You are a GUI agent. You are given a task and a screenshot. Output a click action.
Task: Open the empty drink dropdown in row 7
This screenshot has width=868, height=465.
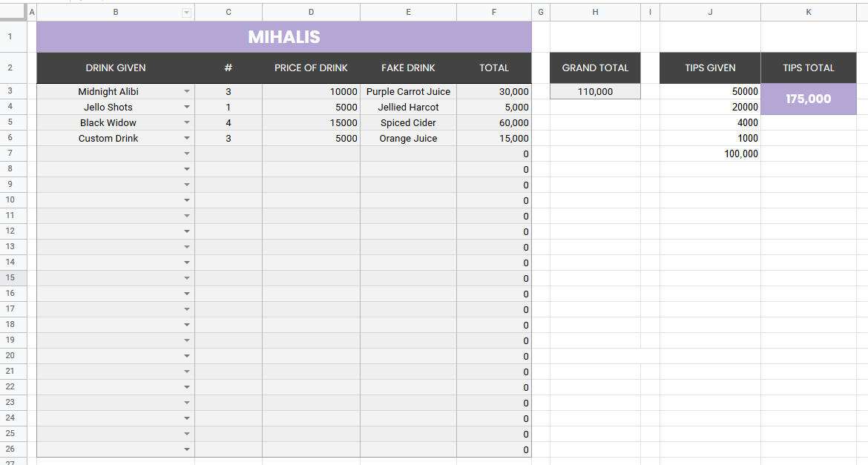click(x=187, y=154)
